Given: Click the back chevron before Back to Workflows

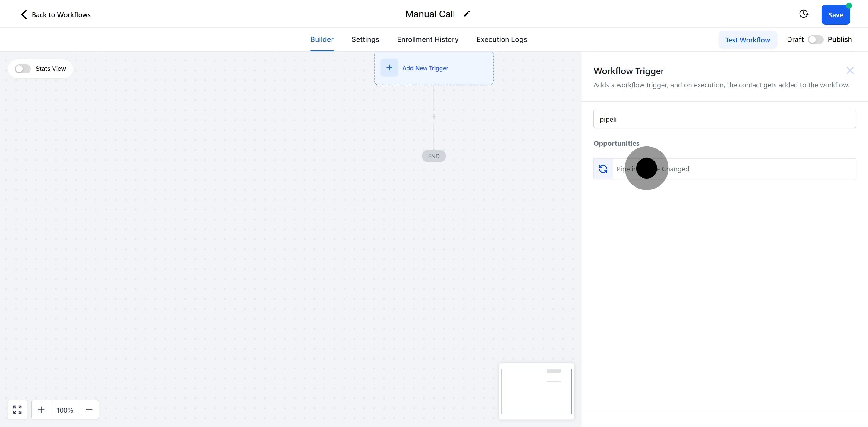Looking at the screenshot, I should pyautogui.click(x=24, y=14).
